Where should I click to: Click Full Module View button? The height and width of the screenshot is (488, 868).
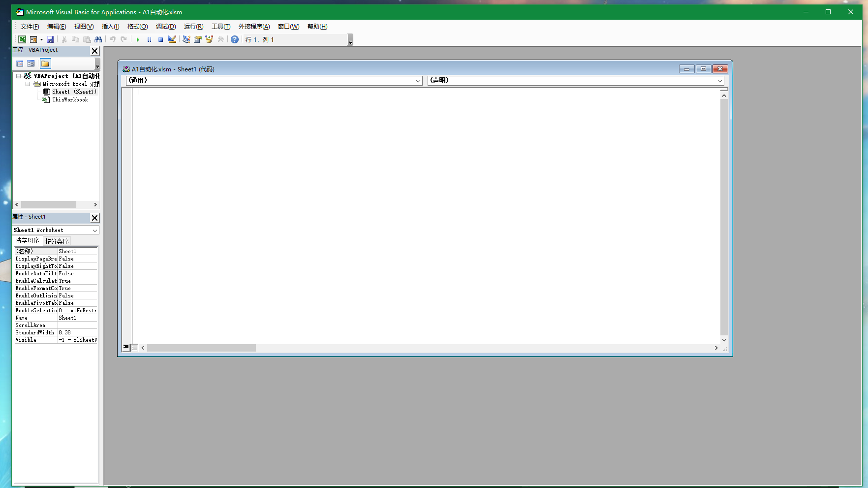tap(134, 348)
